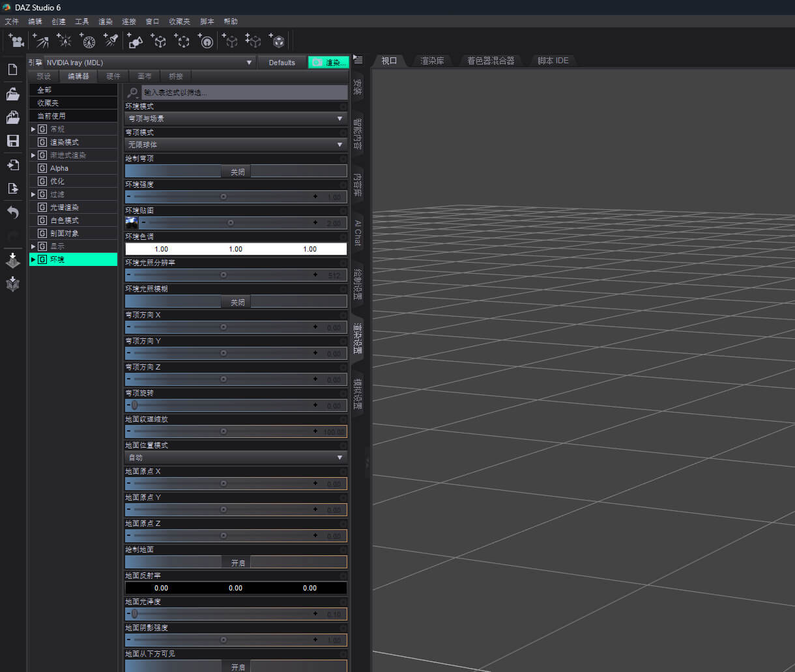
Task: Toggle the 环境光照模糊 switch showing 关闭
Action: (236, 302)
